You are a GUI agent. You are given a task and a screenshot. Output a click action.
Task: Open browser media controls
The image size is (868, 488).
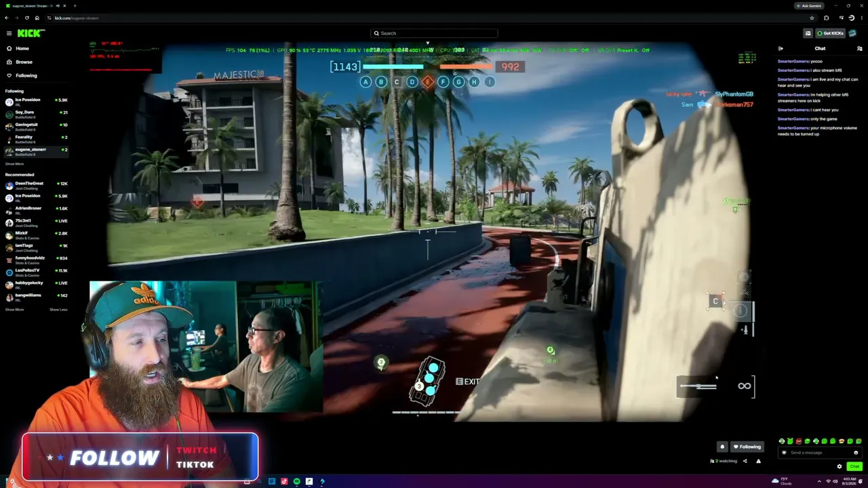[841, 18]
